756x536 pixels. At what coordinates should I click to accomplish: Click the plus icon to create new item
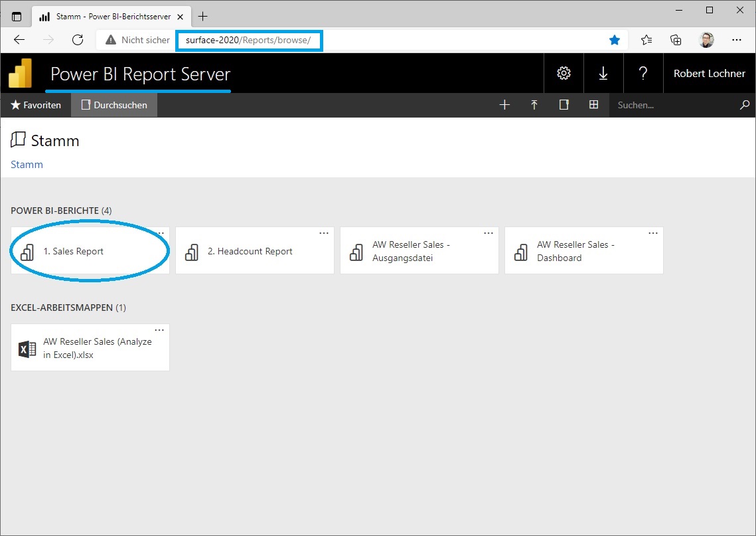[504, 105]
